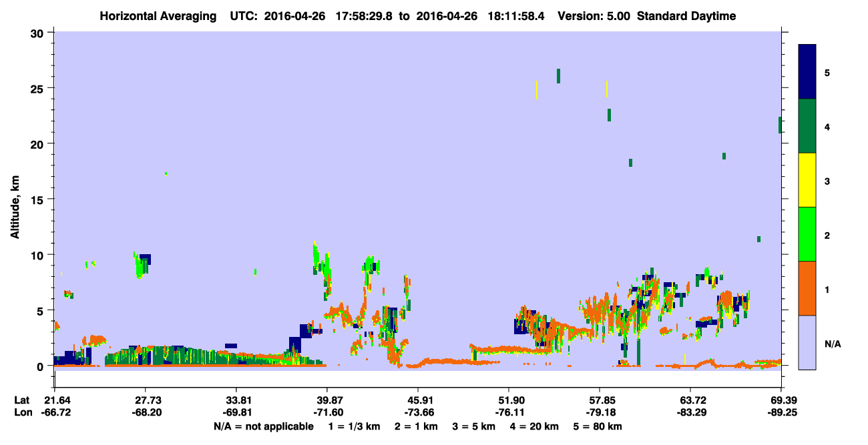Click the legend text 'N/A = not applicable'
Screen dimensions: 868x445
point(263,426)
